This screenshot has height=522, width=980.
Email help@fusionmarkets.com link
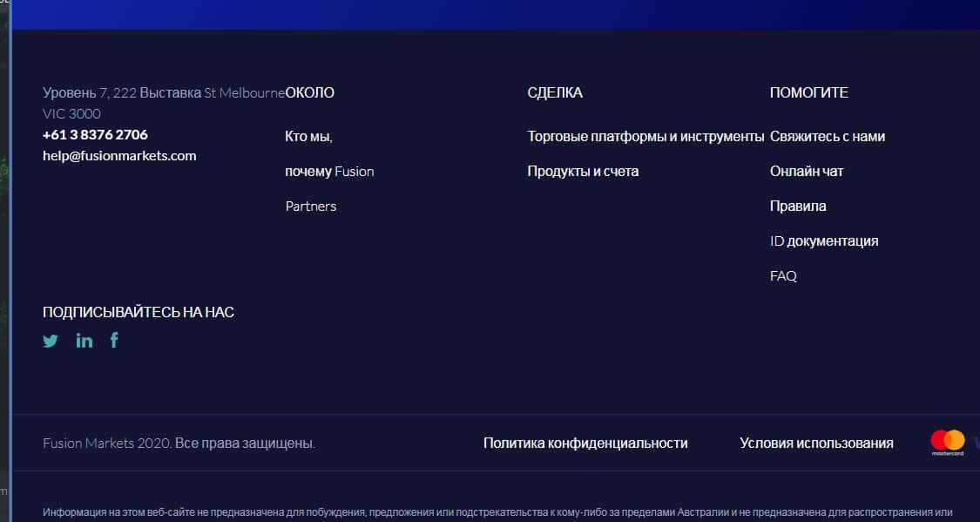tap(119, 156)
